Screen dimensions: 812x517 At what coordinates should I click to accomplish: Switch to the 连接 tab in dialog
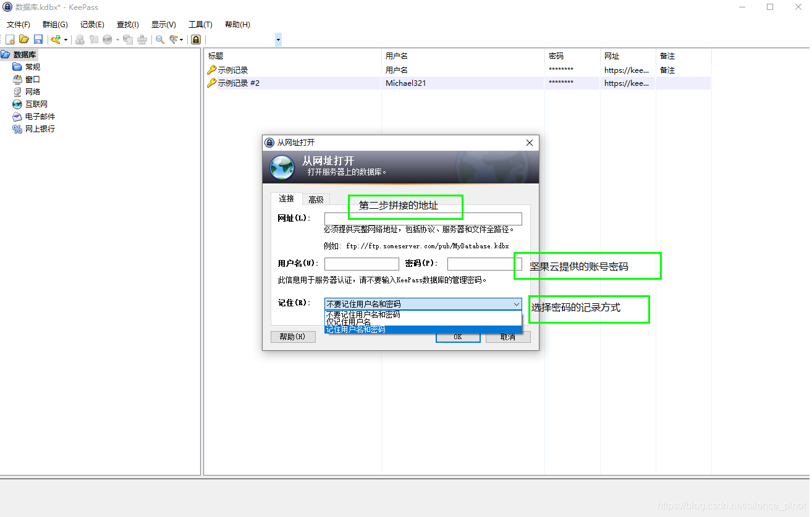pos(286,198)
